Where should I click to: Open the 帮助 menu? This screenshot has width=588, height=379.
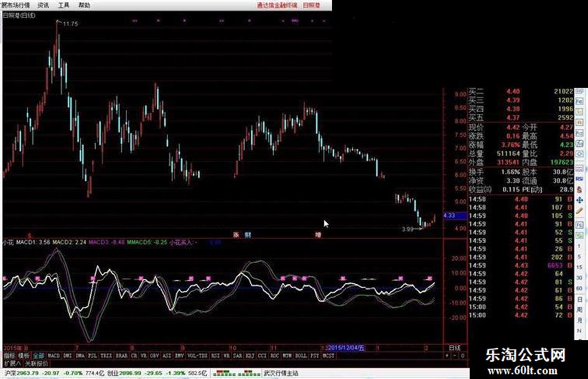[85, 5]
